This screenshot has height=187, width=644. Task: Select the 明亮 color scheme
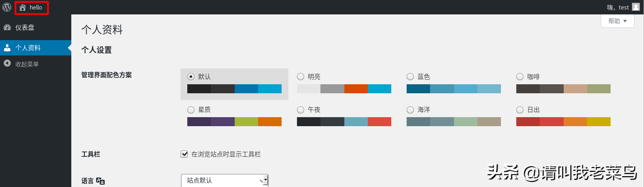[301, 77]
